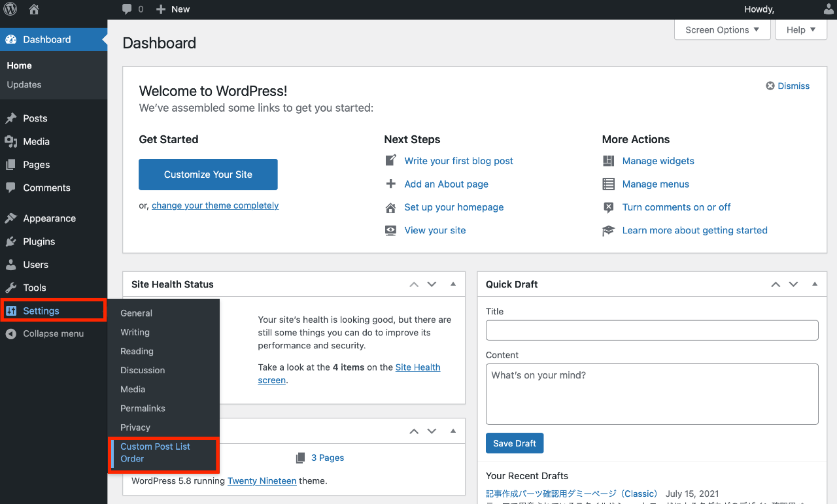Click the Dismiss circle-x icon
The height and width of the screenshot is (504, 837).
[770, 86]
